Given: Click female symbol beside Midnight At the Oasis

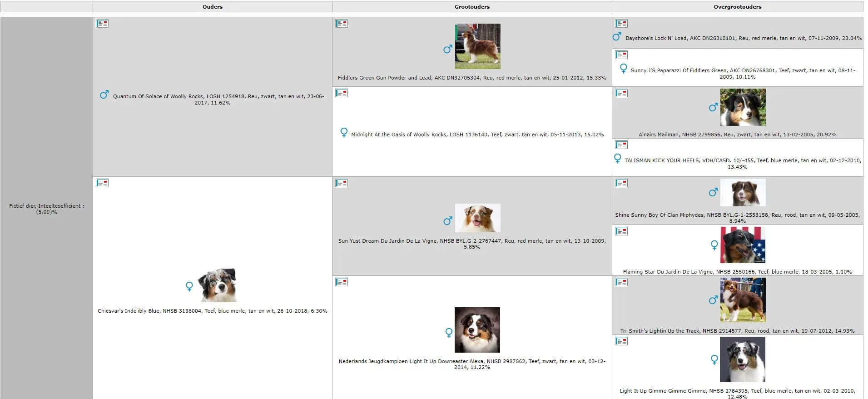Looking at the screenshot, I should [x=344, y=132].
